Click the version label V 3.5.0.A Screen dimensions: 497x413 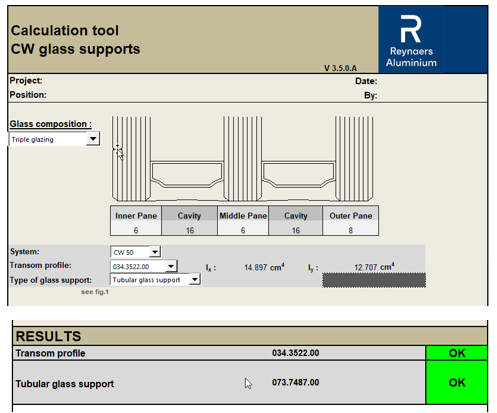[x=340, y=68]
